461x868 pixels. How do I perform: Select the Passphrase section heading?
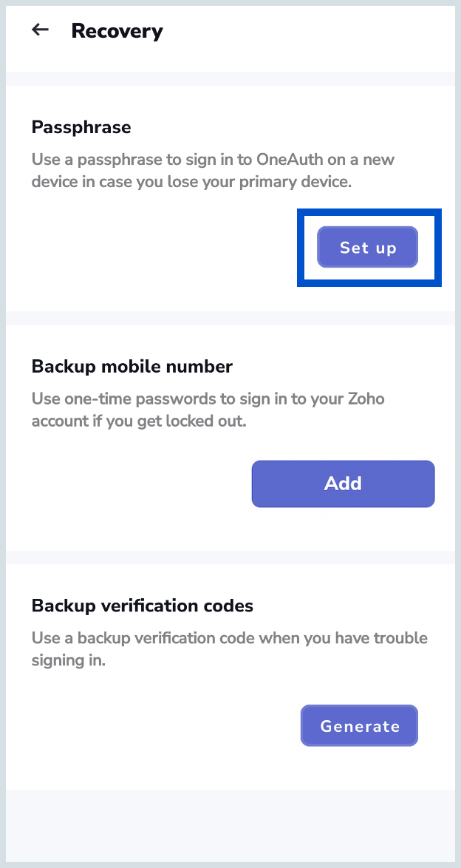81,127
